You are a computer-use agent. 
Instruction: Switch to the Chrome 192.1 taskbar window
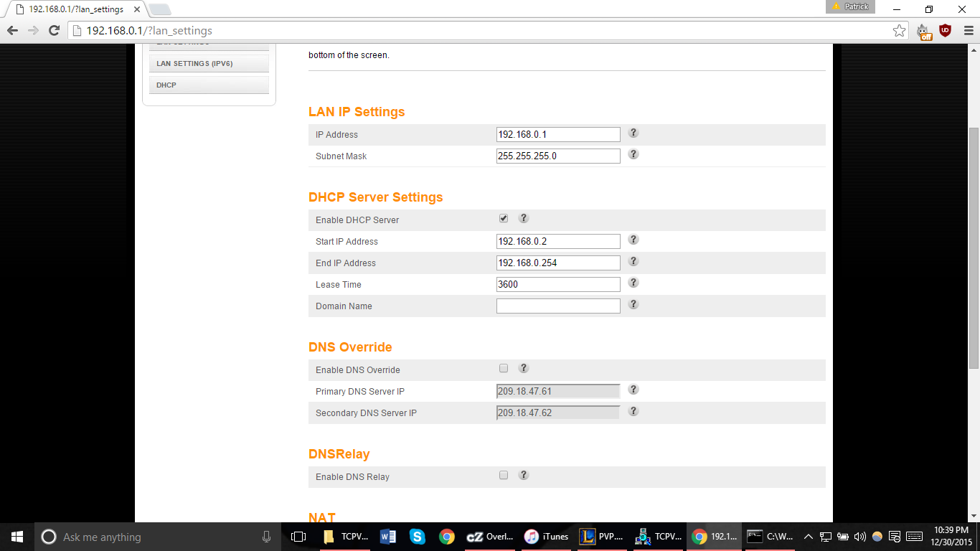[714, 537]
